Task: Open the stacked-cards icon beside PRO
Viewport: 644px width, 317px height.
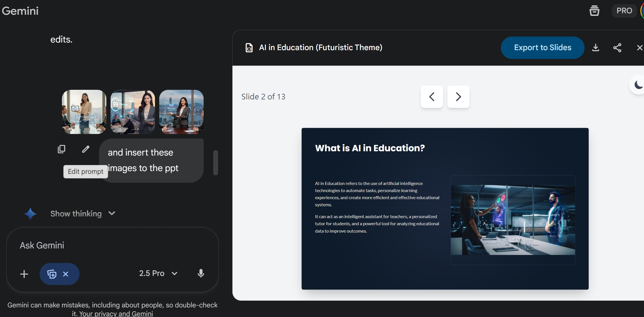Action: 594,11
